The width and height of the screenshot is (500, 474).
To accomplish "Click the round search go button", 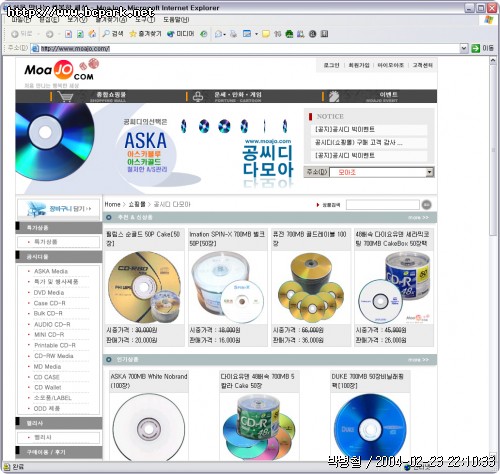I will pos(427,205).
